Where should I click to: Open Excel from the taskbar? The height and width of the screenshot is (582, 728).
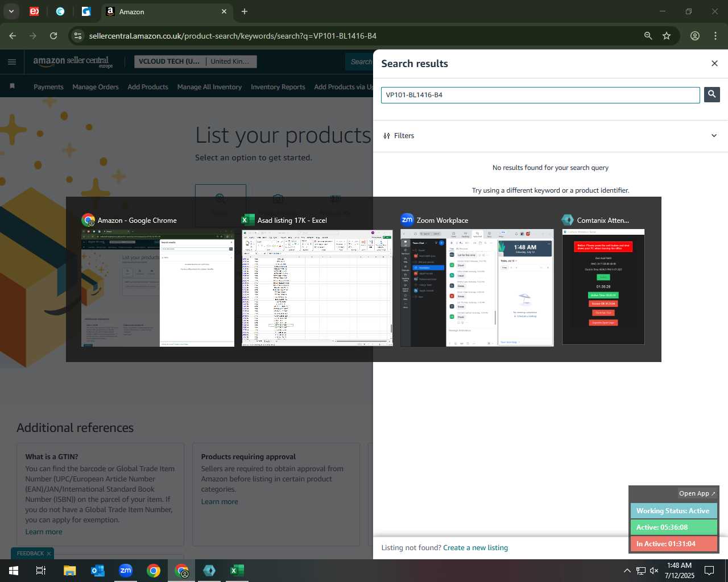tap(237, 571)
